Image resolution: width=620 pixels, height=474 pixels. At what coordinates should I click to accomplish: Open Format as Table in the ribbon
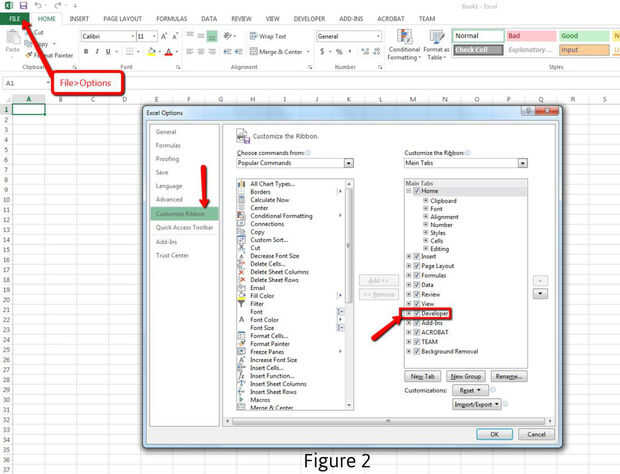click(437, 45)
